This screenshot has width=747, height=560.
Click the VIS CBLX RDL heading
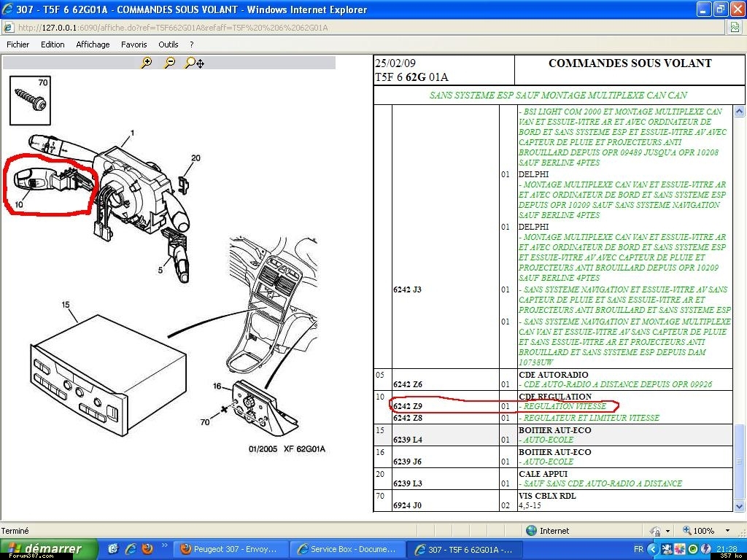tap(547, 496)
